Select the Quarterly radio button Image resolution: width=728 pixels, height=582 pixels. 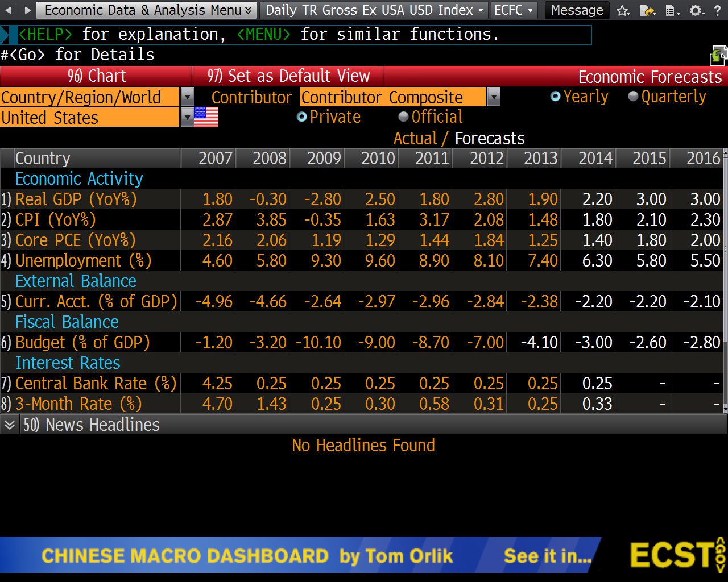634,97
